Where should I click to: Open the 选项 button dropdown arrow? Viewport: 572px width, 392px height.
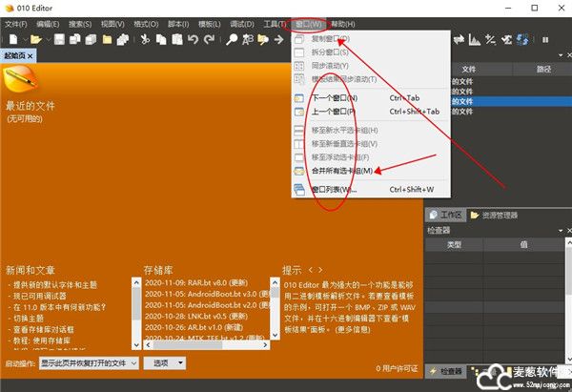180,363
